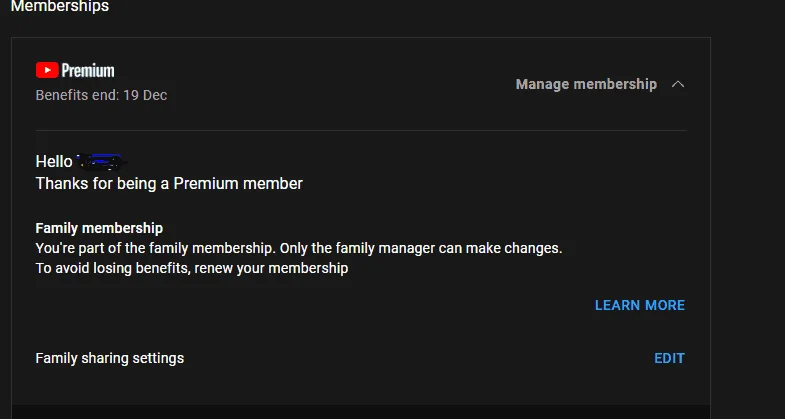Collapse the membership panel with the chevron arrow
Viewport: 785px width, 419px height.
[x=678, y=84]
